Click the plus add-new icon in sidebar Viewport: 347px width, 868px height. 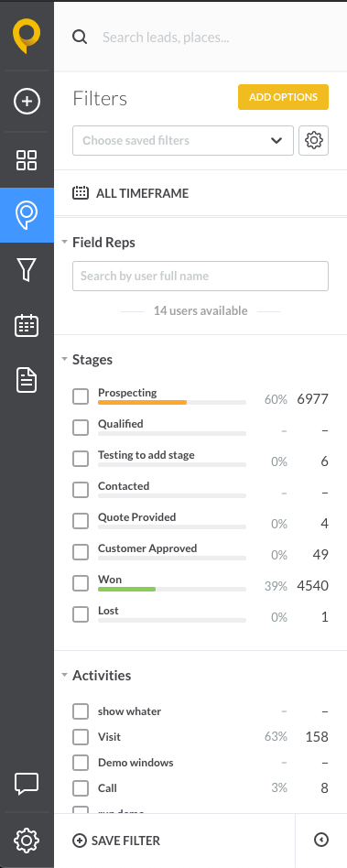pos(27,102)
